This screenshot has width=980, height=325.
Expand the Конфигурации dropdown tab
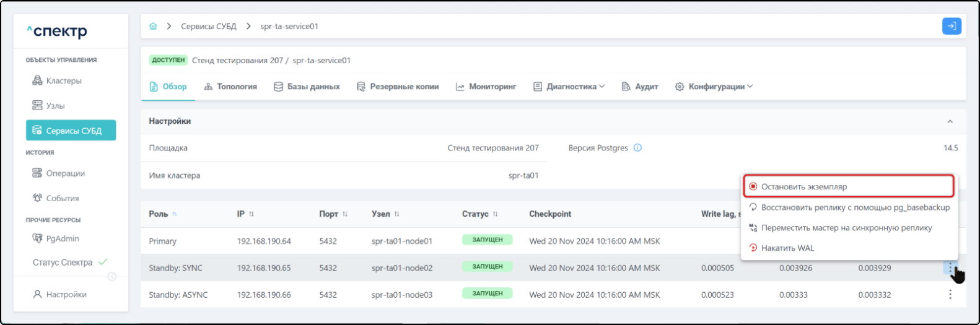point(714,87)
